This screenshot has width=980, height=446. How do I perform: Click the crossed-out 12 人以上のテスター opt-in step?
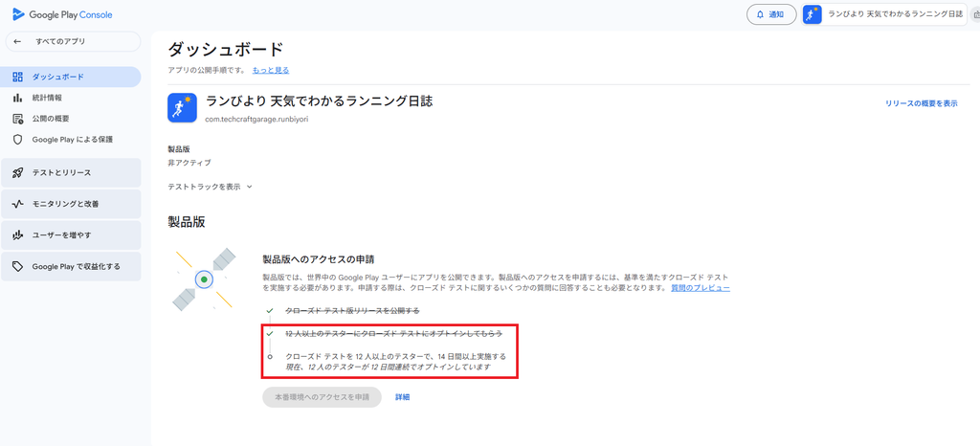[x=393, y=334]
